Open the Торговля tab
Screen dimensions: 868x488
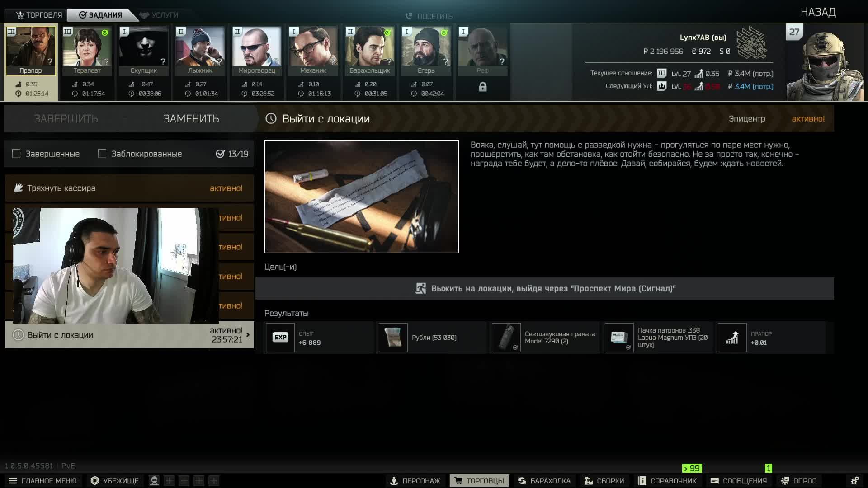point(39,15)
